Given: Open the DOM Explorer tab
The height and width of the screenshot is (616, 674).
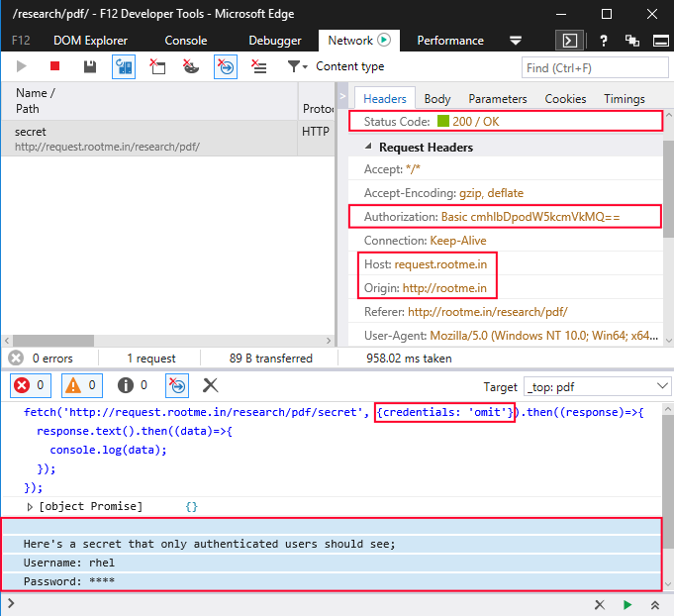Looking at the screenshot, I should pyautogui.click(x=90, y=41).
